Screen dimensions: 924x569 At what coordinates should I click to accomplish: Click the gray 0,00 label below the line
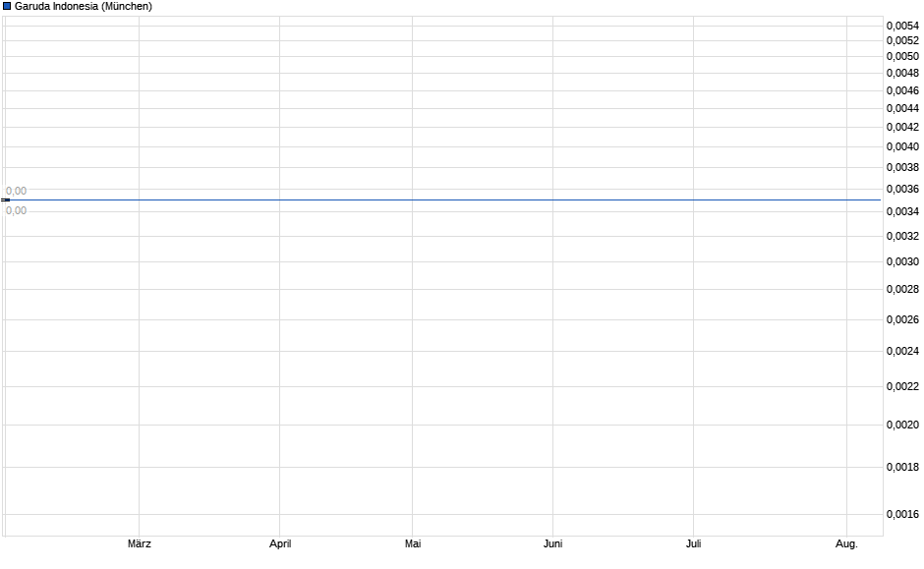[x=16, y=211]
